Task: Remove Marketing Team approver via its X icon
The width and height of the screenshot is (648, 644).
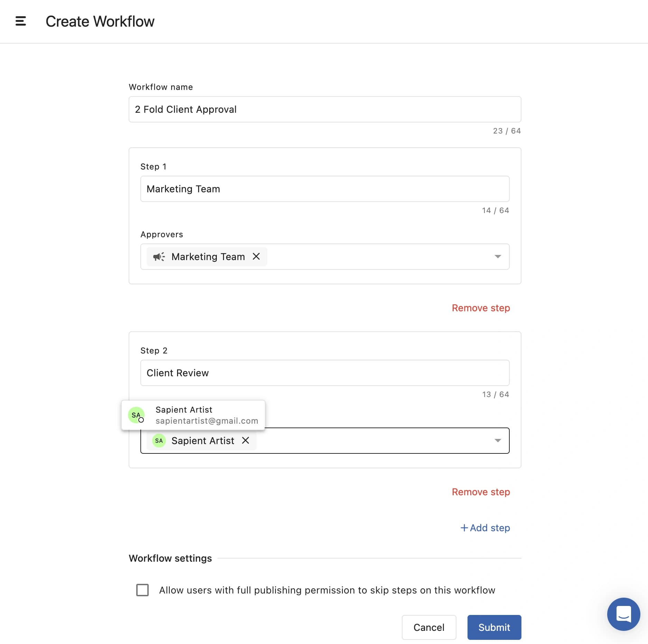Action: (x=256, y=257)
